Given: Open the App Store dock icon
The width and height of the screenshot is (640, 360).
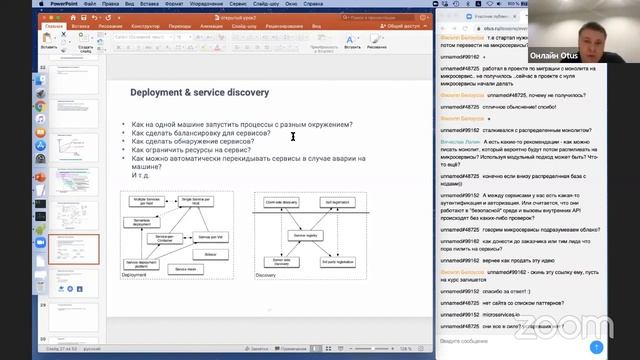Looking at the screenshot, I should coord(40,145).
